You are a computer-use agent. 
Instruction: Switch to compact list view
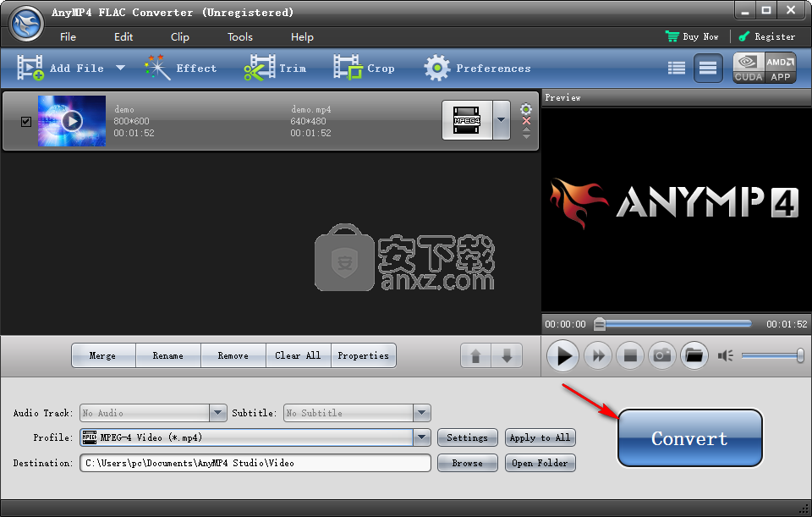pyautogui.click(x=708, y=68)
